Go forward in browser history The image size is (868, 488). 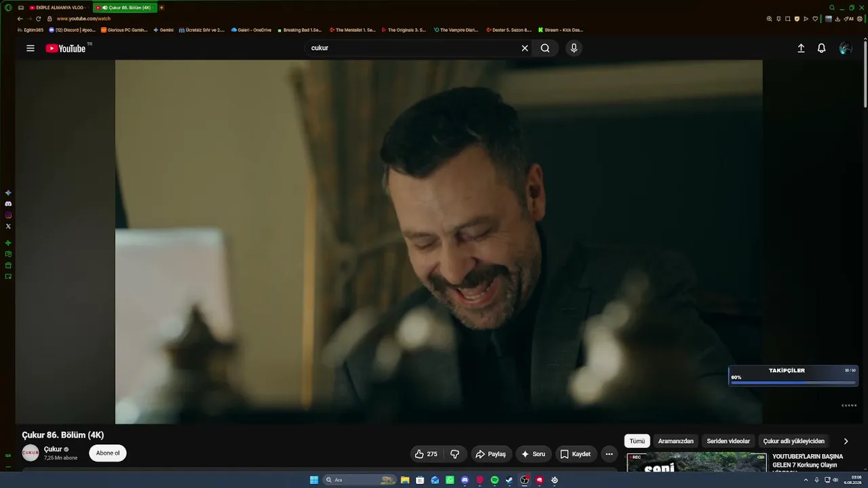[29, 19]
